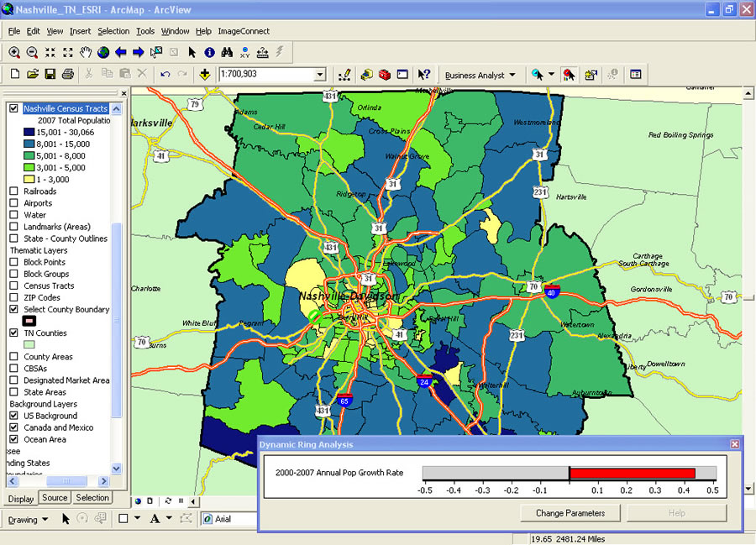Click the Fixed Zoom Out icon
The image size is (756, 545).
click(68, 52)
